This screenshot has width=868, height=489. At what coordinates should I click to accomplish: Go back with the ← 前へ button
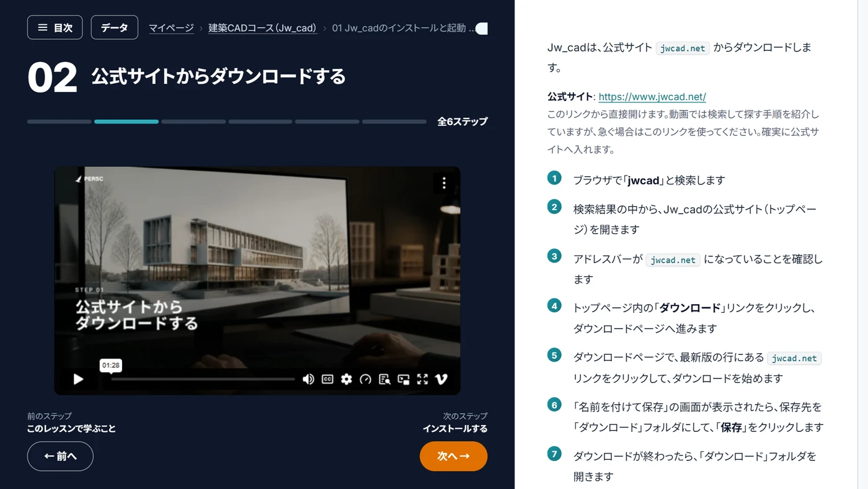click(60, 456)
